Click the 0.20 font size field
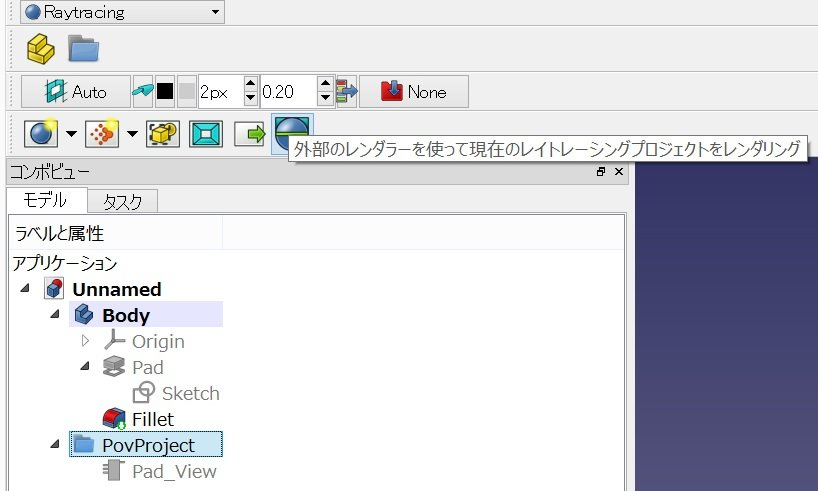 [288, 92]
